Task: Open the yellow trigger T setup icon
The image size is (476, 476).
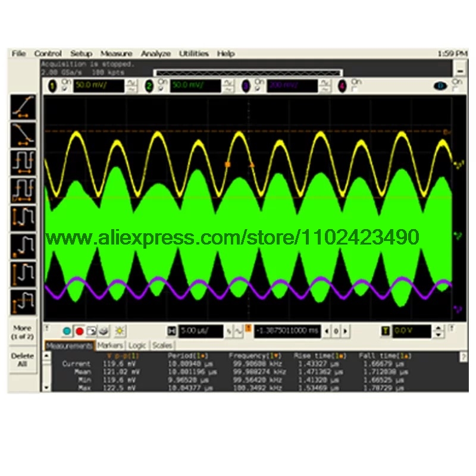Action: (385, 331)
